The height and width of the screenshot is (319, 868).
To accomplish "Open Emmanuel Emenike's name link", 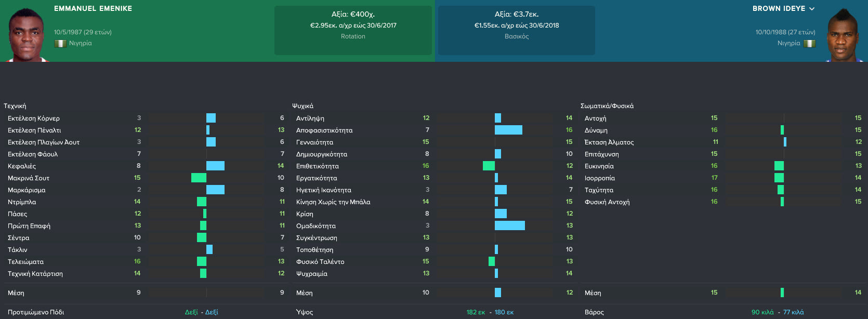I will point(93,9).
